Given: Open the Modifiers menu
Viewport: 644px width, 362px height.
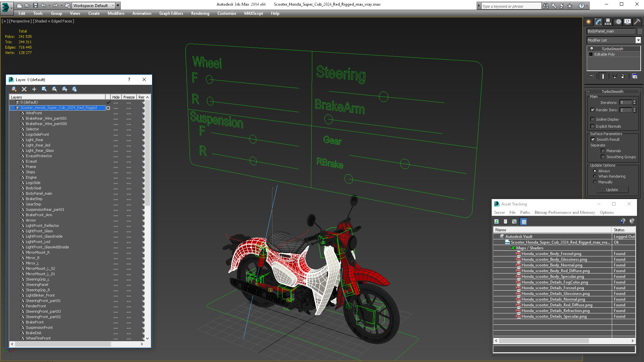Looking at the screenshot, I should [x=116, y=13].
